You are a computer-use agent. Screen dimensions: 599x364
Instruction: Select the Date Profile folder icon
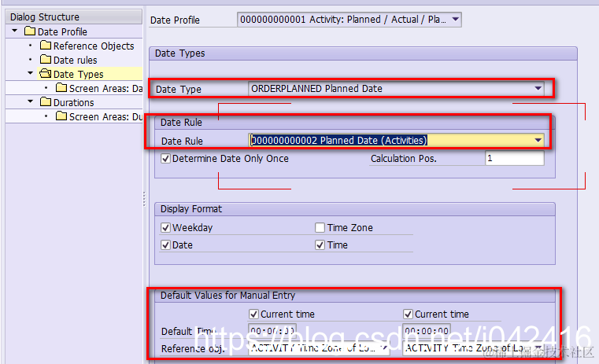pos(30,31)
